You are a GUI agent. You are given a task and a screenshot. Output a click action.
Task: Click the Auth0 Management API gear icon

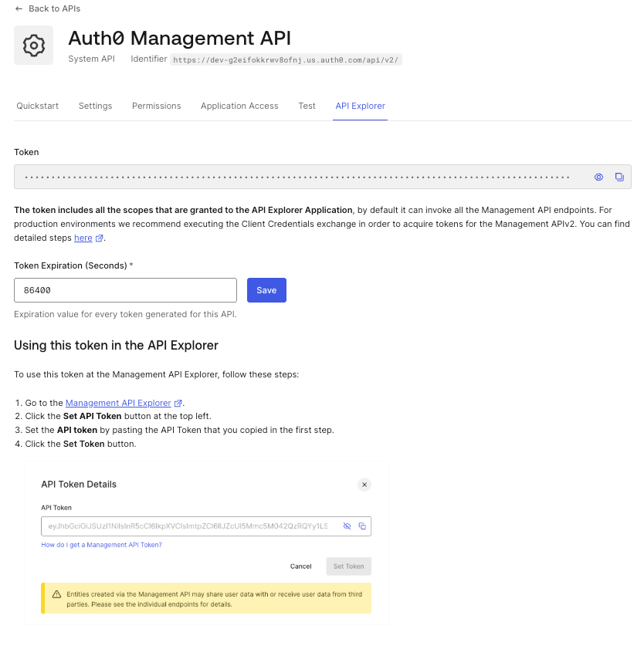coord(33,46)
